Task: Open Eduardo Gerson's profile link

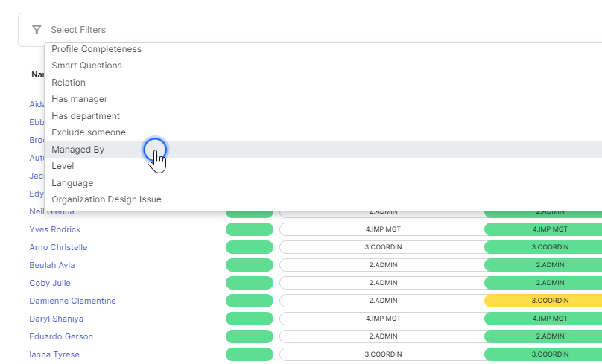Action: point(60,336)
